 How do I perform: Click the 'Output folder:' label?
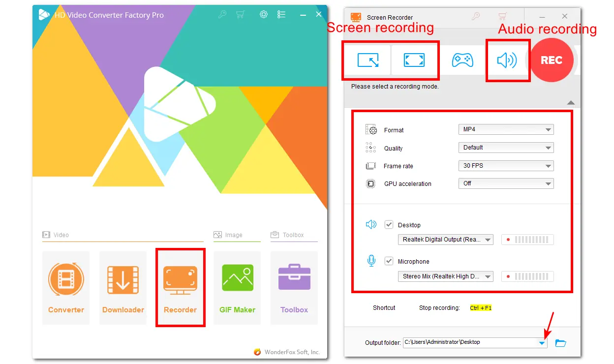pos(383,343)
